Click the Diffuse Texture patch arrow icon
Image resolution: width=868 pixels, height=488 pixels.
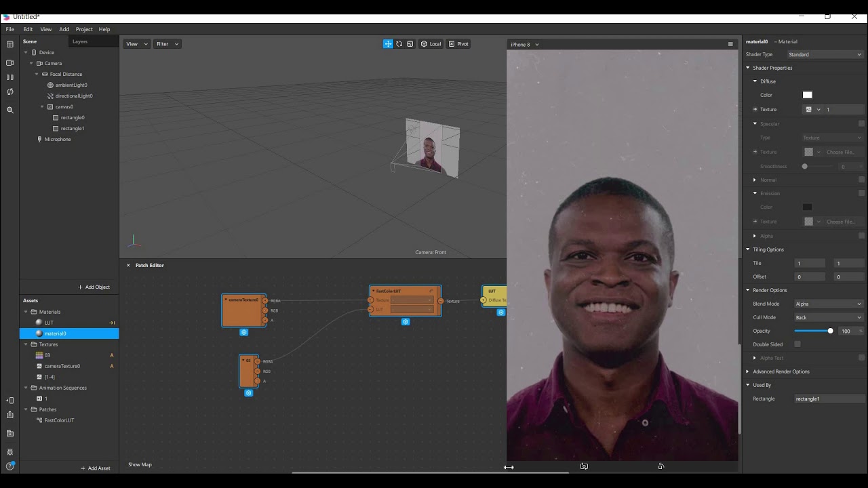(755, 109)
